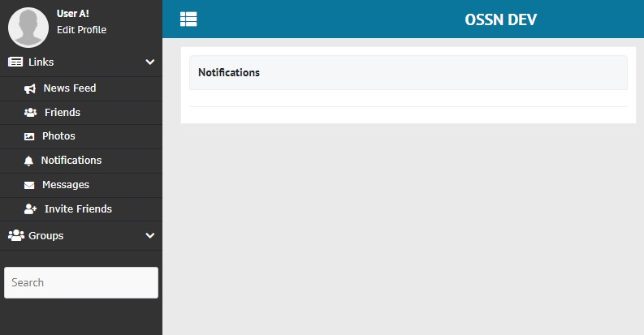Click the Friends people icon
Image resolution: width=644 pixels, height=335 pixels.
click(30, 113)
